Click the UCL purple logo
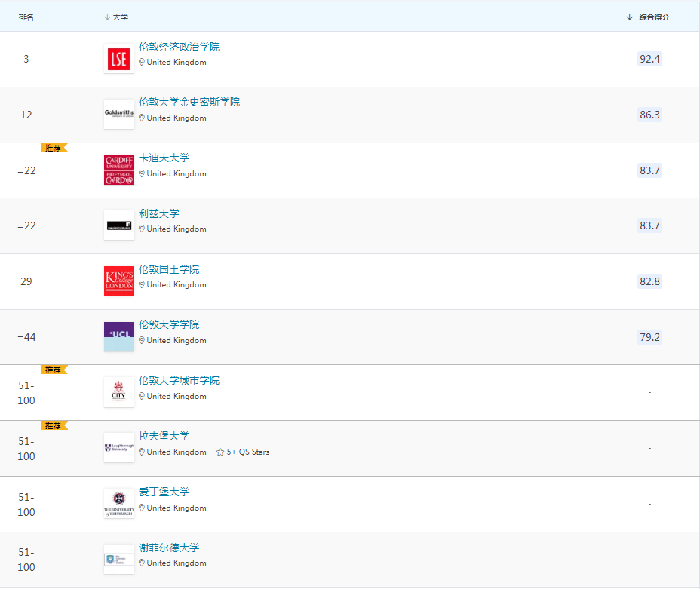This screenshot has width=700, height=589. [118, 337]
